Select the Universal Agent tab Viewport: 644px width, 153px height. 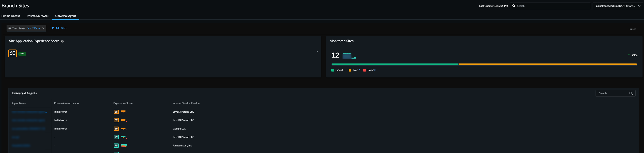(66, 16)
